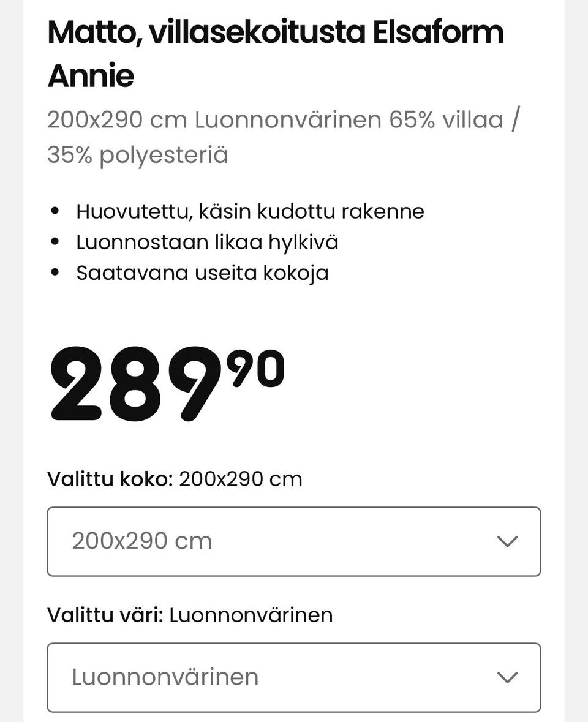Screen dimensions: 588x722
Task: Open the 200x290 cm size dropdown
Action: tap(293, 541)
